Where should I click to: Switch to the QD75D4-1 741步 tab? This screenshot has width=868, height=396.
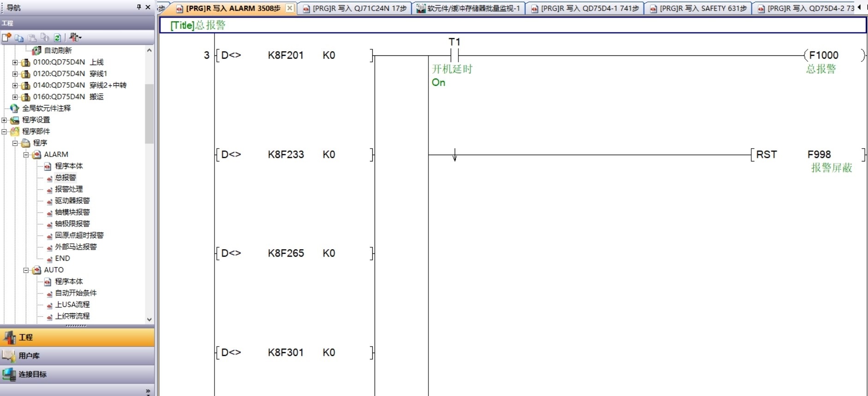(585, 8)
